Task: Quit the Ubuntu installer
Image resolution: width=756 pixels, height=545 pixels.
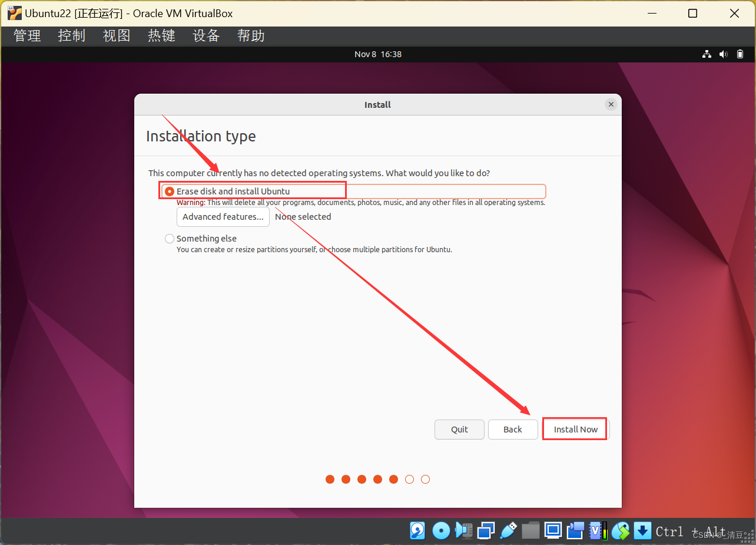Action: [x=459, y=430]
